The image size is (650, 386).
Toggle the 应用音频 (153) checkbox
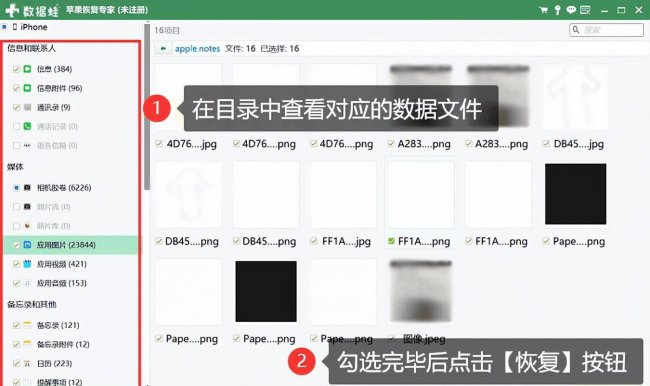[16, 283]
